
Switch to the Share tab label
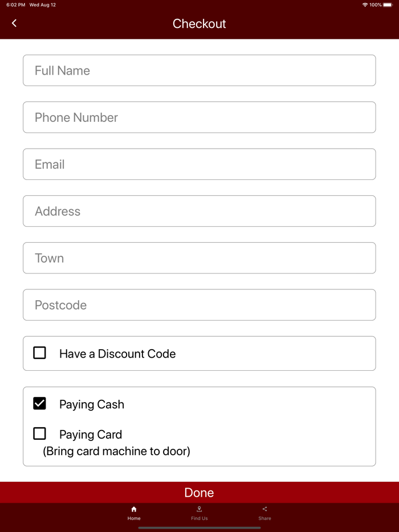tap(264, 518)
